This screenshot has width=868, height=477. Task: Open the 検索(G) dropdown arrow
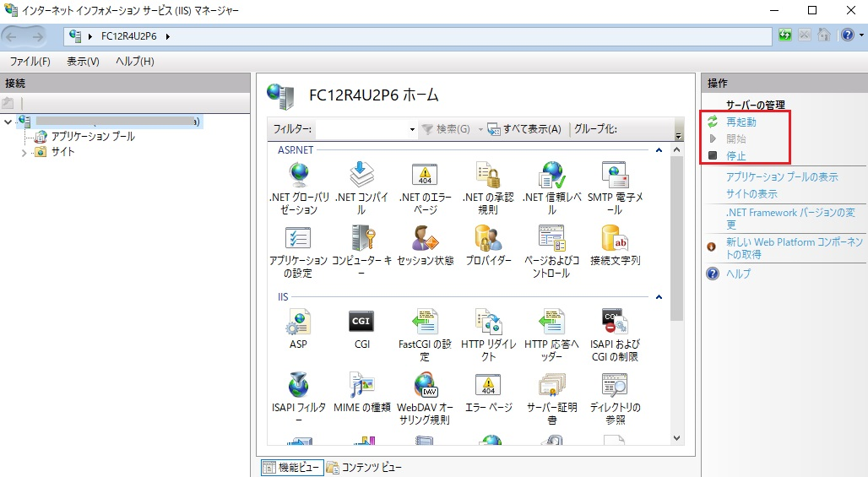480,129
